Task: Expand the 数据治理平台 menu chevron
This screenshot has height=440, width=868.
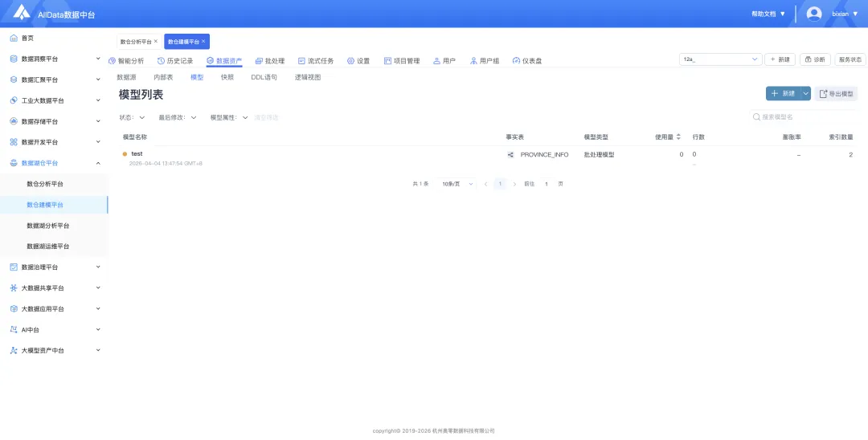Action: 98,267
